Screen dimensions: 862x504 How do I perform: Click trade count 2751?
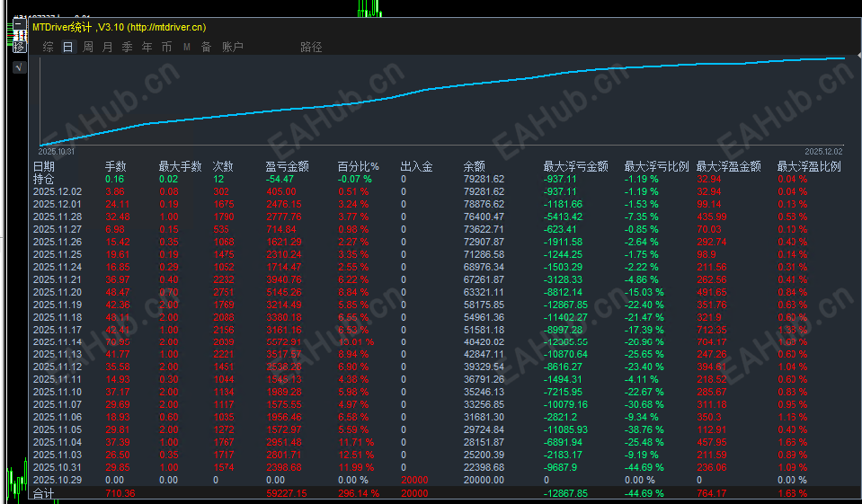pos(224,292)
